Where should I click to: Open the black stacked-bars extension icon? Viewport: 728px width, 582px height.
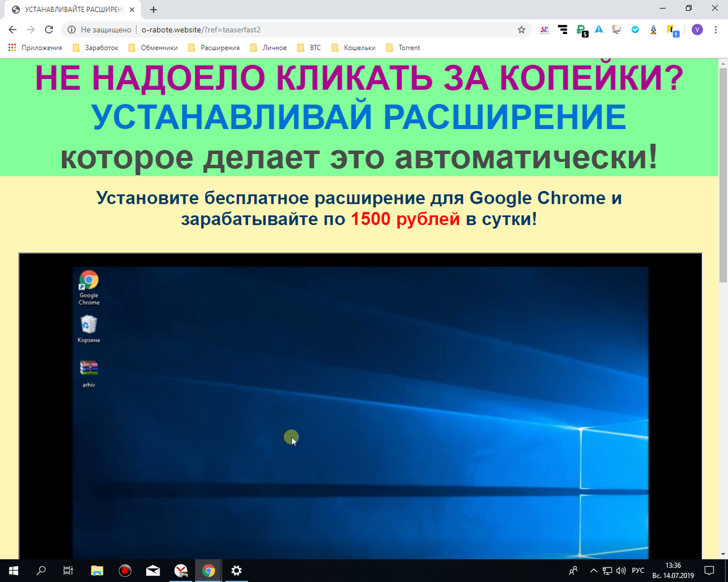(562, 29)
